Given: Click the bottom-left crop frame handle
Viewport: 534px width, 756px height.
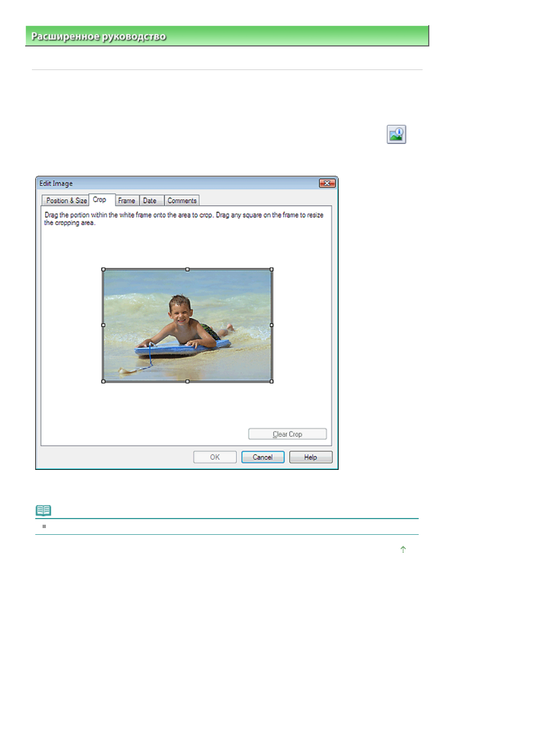Looking at the screenshot, I should click(103, 381).
